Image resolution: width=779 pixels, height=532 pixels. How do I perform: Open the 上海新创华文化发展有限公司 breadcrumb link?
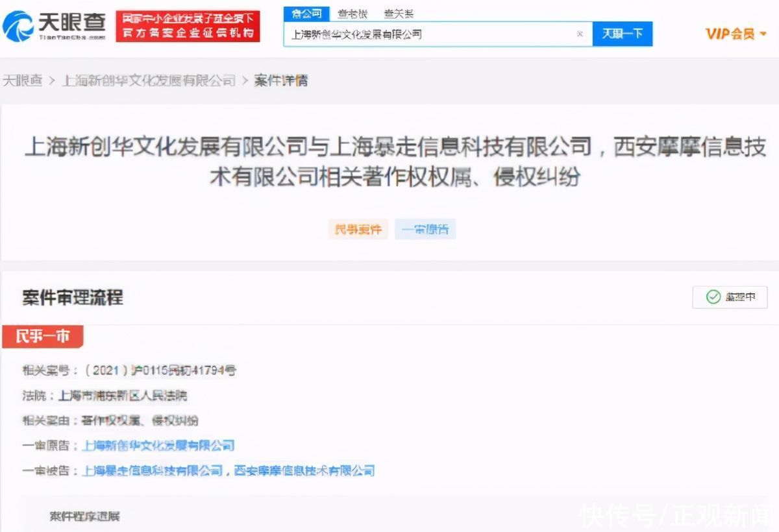(149, 80)
